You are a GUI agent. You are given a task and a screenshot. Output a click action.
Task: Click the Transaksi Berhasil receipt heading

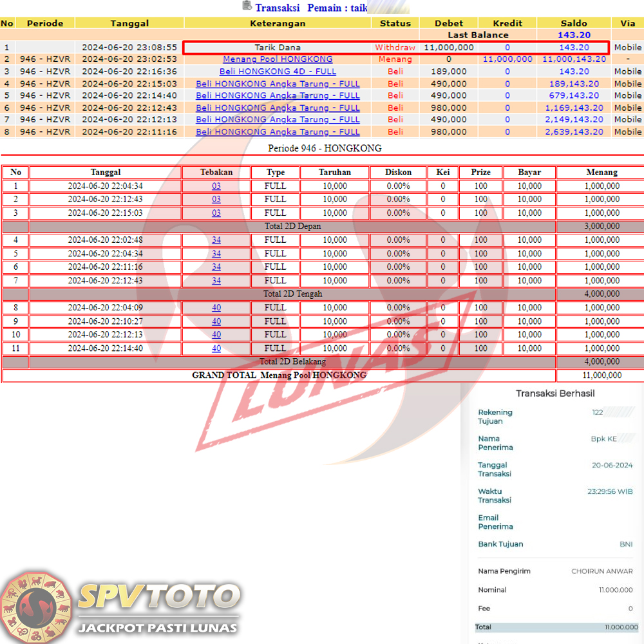pos(555,393)
